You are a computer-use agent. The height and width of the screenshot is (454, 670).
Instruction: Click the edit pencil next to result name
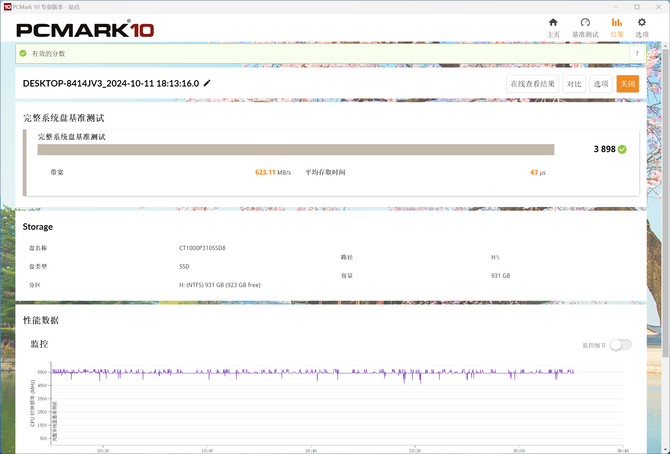tap(207, 83)
